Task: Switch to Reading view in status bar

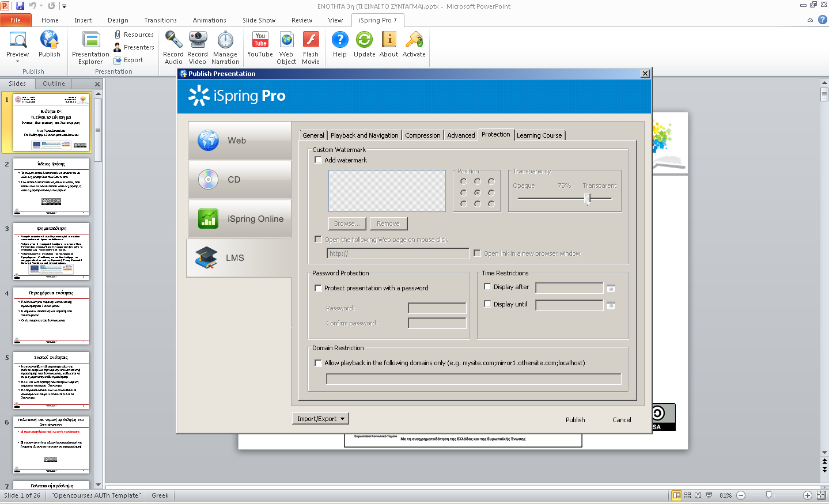Action: pos(698,495)
